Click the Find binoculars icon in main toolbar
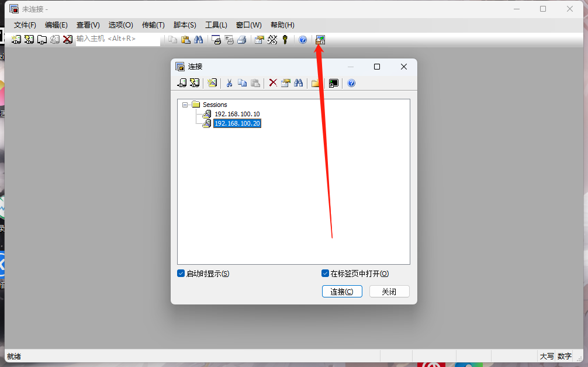 [x=198, y=39]
